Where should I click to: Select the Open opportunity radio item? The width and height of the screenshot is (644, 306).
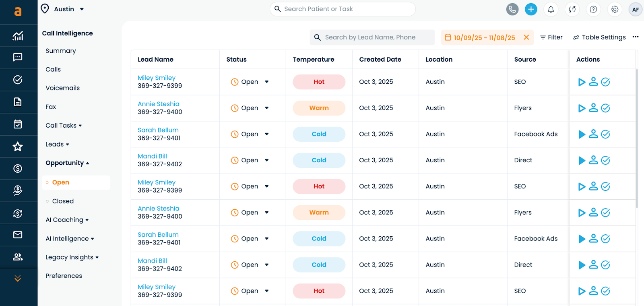point(61,182)
